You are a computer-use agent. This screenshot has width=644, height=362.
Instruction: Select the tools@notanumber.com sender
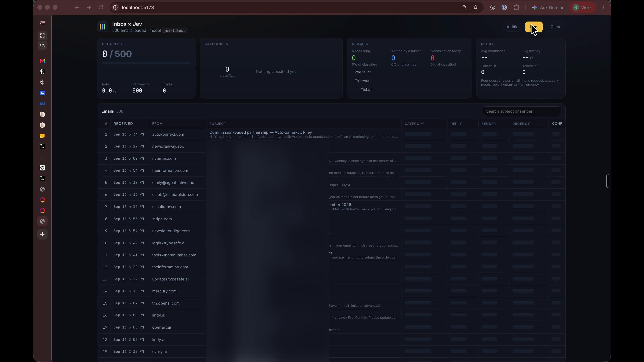[174, 255]
